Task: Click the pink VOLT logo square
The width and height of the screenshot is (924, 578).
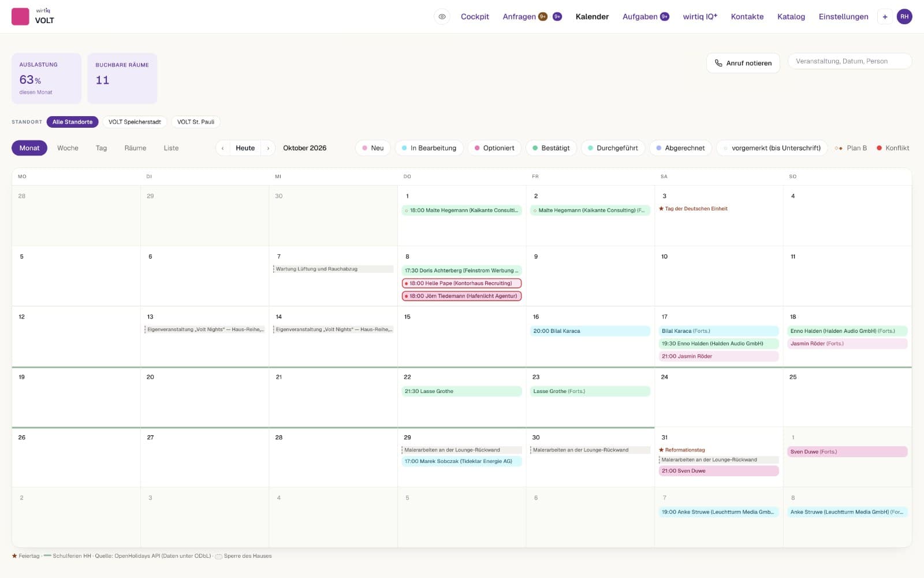Action: point(20,16)
